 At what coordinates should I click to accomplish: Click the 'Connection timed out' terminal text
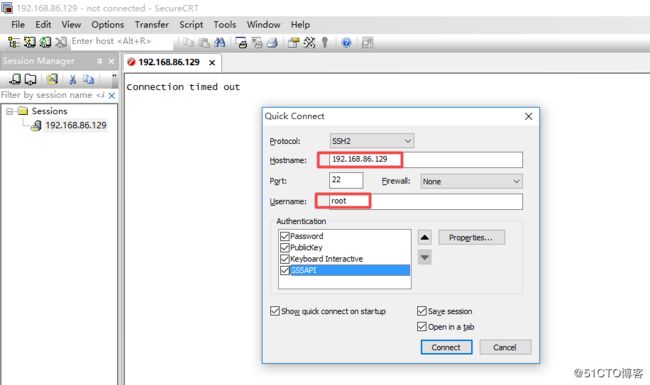pyautogui.click(x=183, y=87)
